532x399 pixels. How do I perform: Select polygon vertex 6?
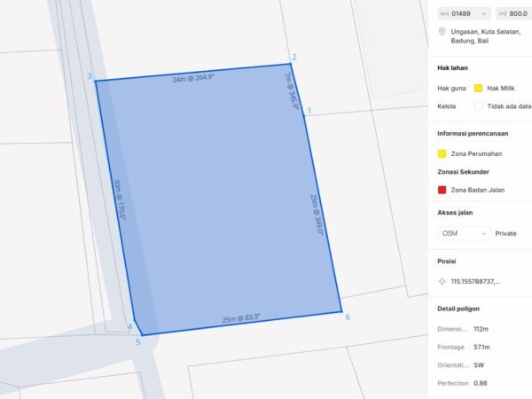click(x=341, y=311)
